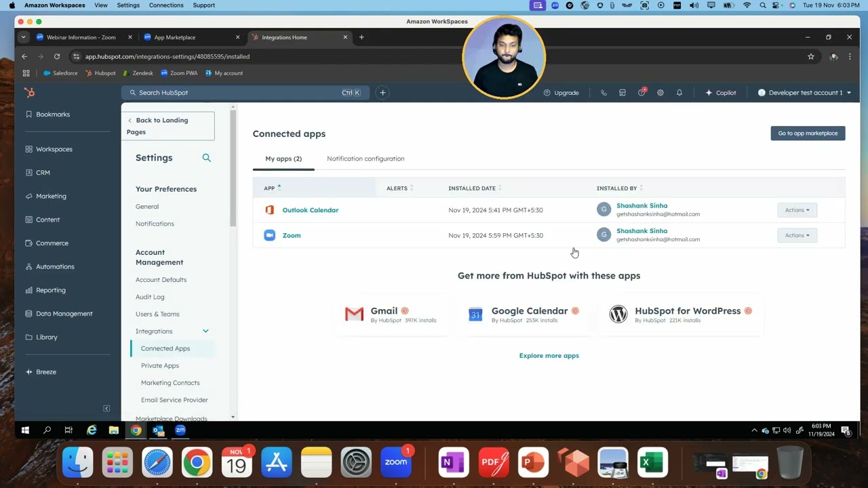The width and height of the screenshot is (868, 488).
Task: Sort by INSTALLED BY column
Action: tap(619, 188)
